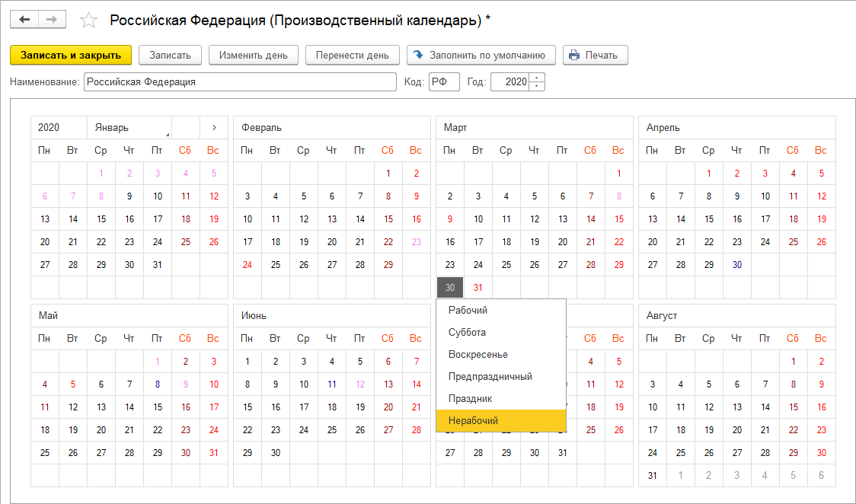This screenshot has width=856, height=504.
Task: Click the back navigation arrow
Action: (24, 20)
